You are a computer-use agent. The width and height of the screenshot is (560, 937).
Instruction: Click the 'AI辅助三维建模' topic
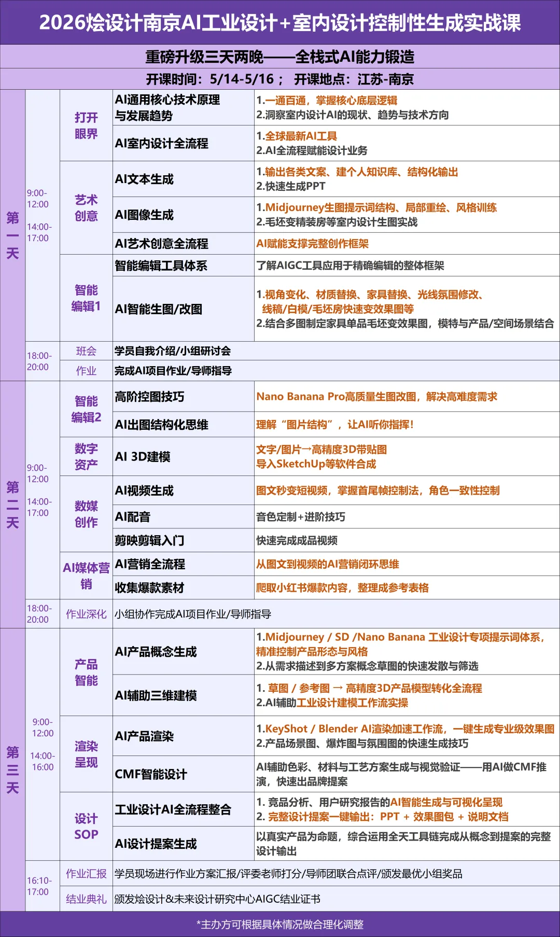[x=156, y=695]
